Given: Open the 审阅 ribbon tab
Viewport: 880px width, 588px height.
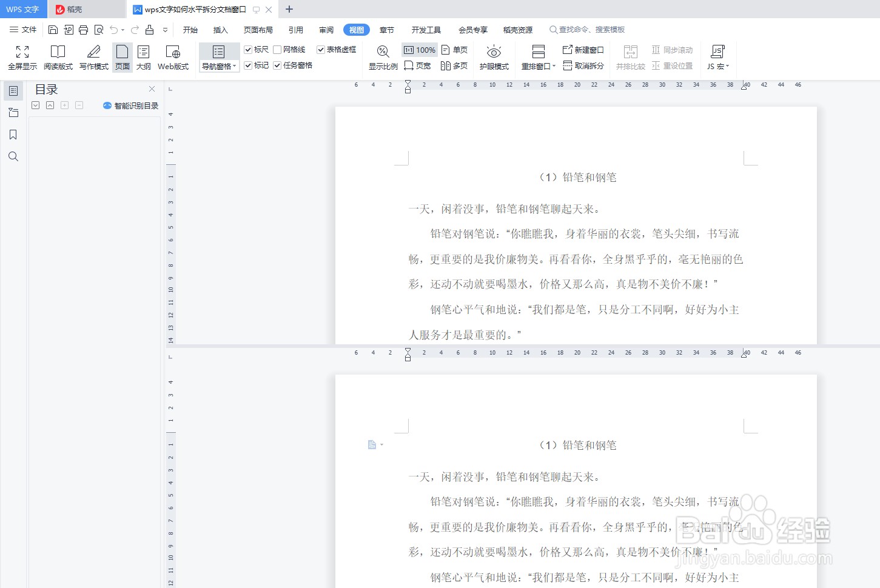Looking at the screenshot, I should [x=326, y=29].
